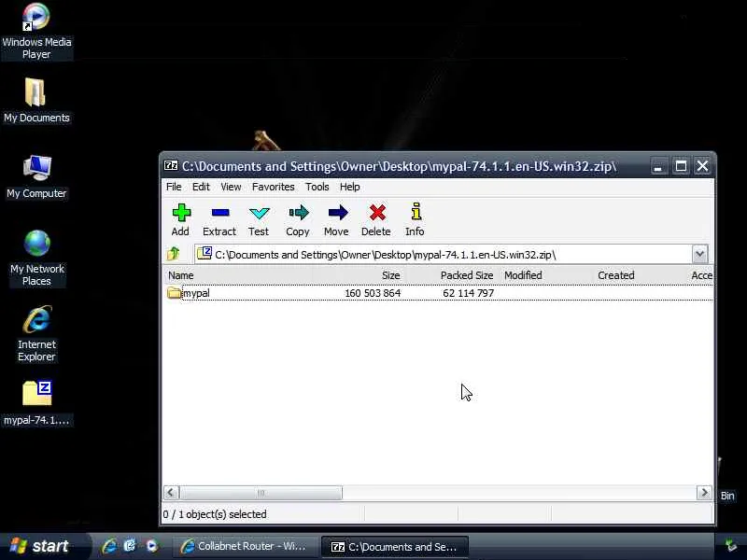Click the horizontal scrollbar thumb
This screenshot has height=560, width=747.
pyautogui.click(x=261, y=493)
